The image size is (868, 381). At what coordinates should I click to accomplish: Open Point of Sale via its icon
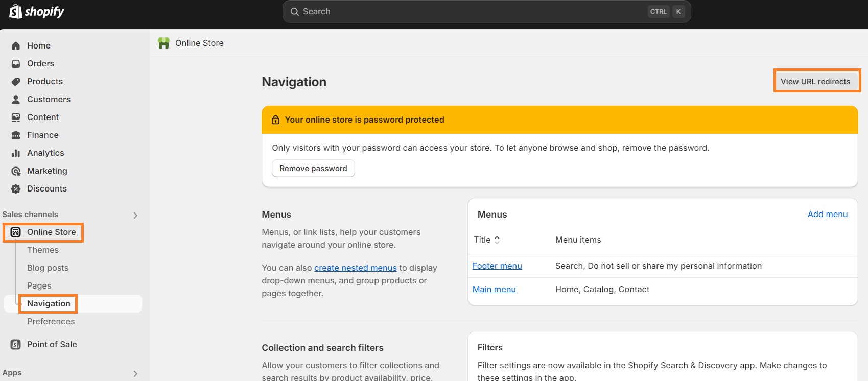click(x=16, y=345)
